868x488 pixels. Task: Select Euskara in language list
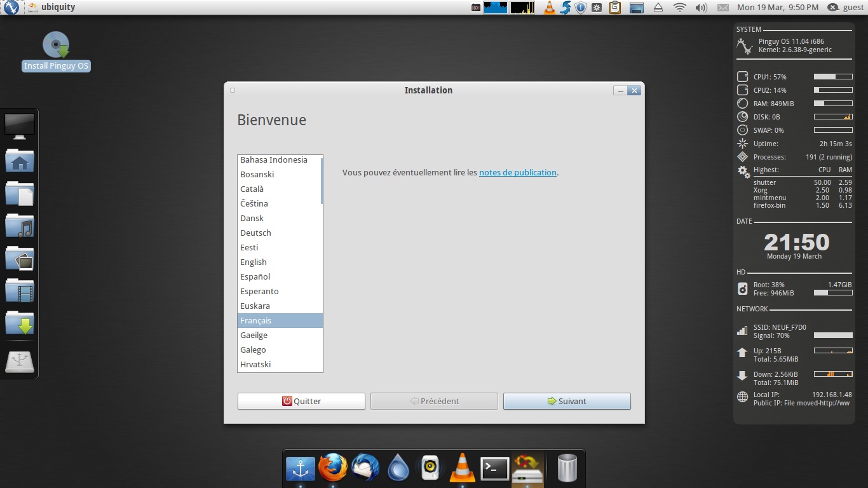pos(280,306)
